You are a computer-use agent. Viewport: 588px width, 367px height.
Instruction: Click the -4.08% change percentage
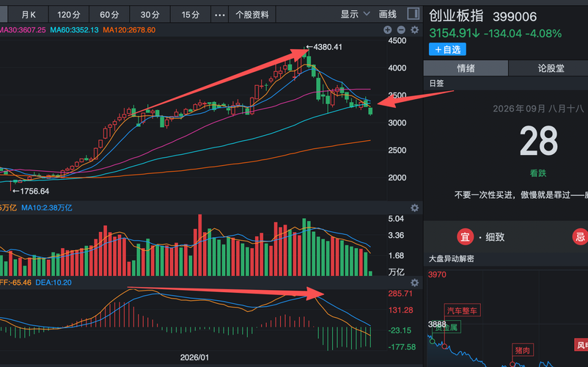(x=543, y=34)
